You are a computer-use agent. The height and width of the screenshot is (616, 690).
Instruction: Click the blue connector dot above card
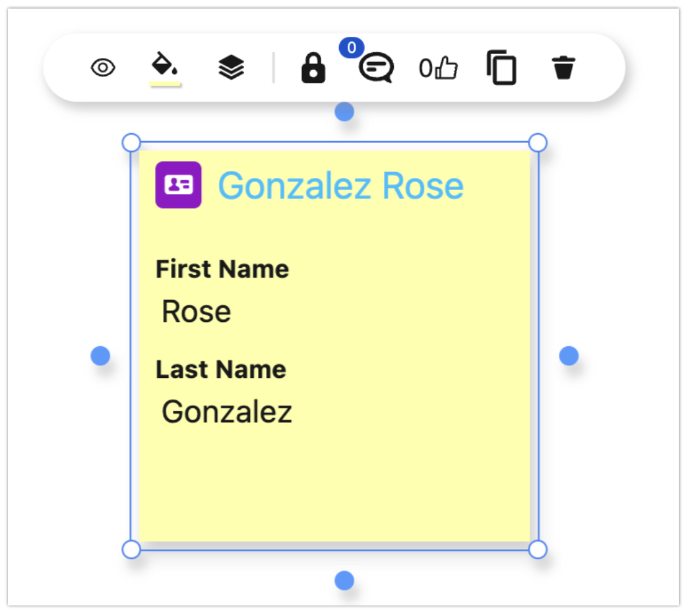point(344,112)
